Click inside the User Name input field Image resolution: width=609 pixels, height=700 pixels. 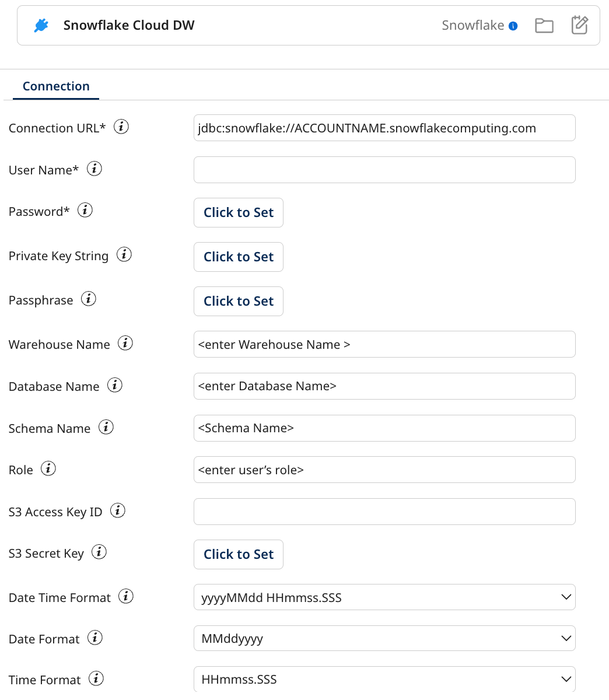tap(384, 170)
